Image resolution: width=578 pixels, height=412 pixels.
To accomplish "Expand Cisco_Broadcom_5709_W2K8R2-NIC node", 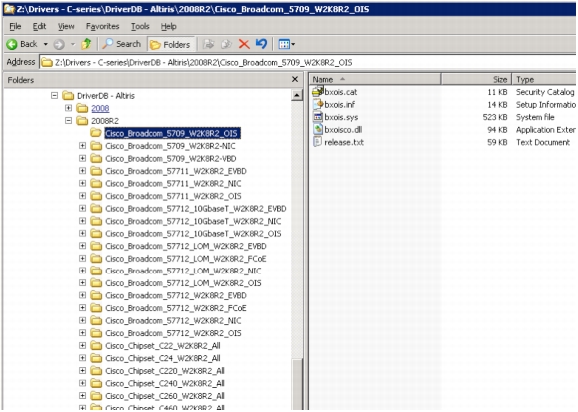I will [83, 146].
